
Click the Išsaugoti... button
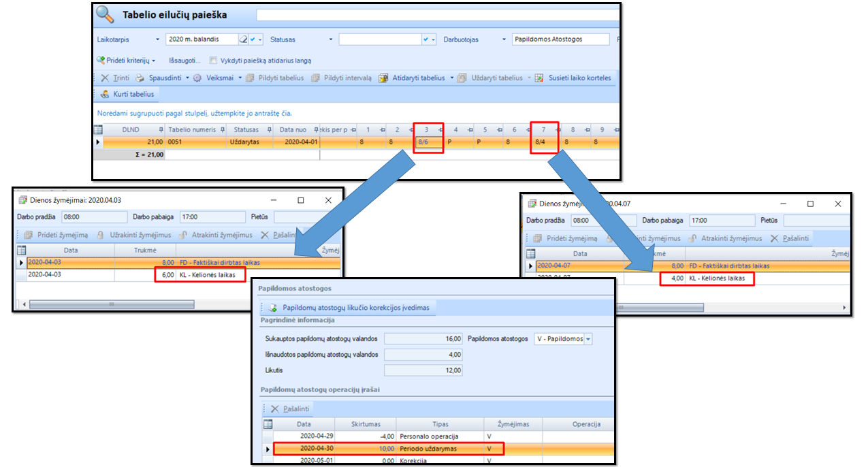(184, 61)
